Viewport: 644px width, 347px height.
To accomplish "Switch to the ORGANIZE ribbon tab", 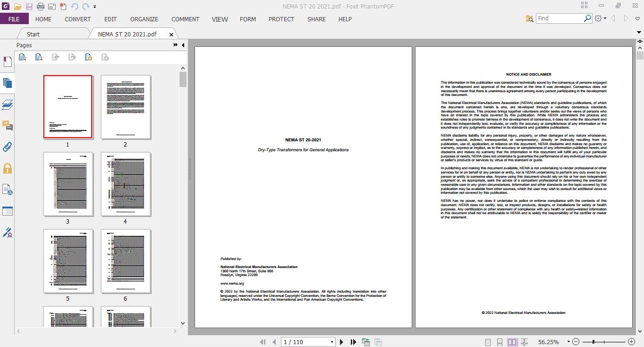I will pyautogui.click(x=144, y=19).
